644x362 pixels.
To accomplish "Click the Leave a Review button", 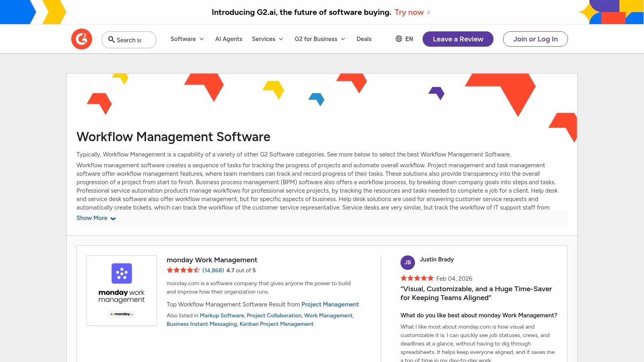I will pyautogui.click(x=458, y=39).
